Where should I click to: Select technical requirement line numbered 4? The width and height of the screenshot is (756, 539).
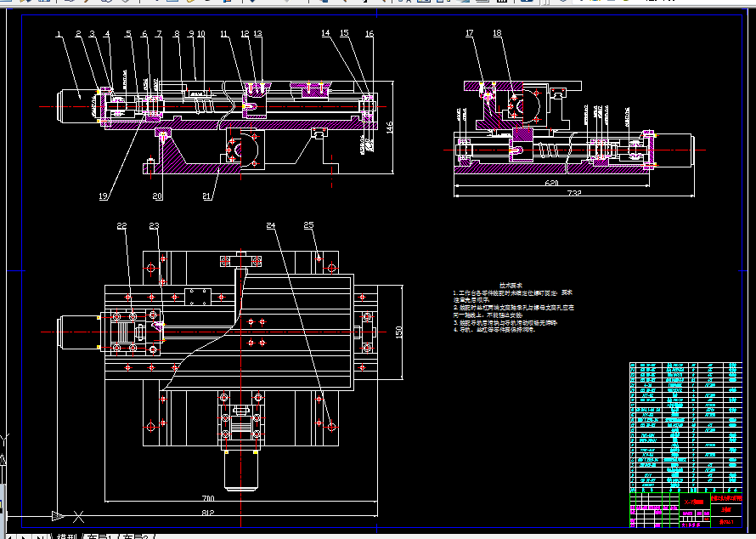pyautogui.click(x=494, y=330)
